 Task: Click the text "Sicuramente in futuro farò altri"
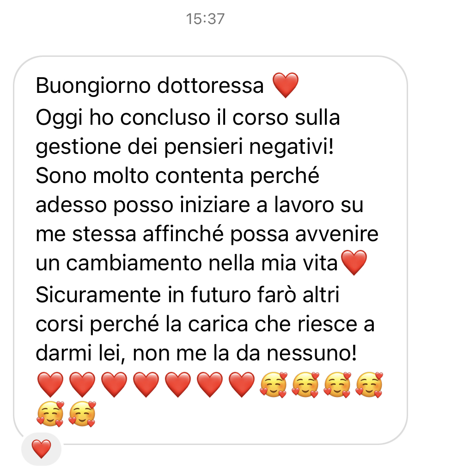point(188,295)
